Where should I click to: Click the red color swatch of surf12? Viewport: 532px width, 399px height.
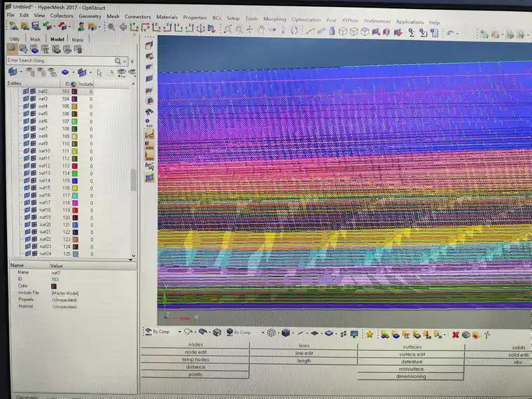pos(75,166)
